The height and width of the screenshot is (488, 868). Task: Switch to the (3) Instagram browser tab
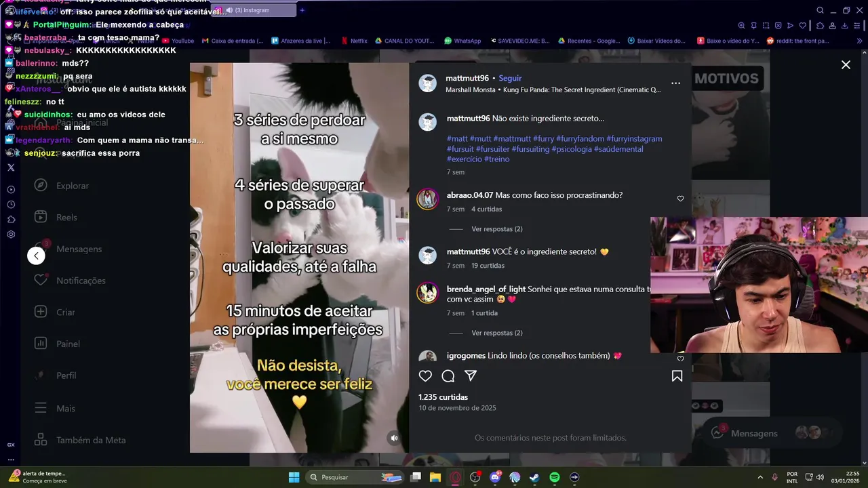tap(254, 10)
